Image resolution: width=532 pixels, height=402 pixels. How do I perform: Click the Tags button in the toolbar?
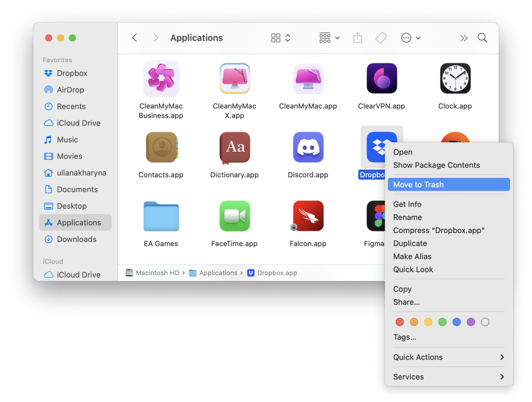click(381, 38)
